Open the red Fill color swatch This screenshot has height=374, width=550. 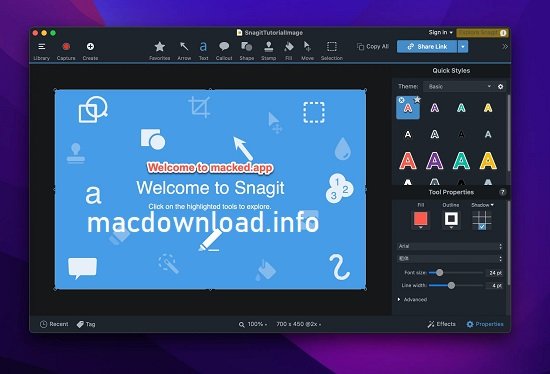pos(421,219)
